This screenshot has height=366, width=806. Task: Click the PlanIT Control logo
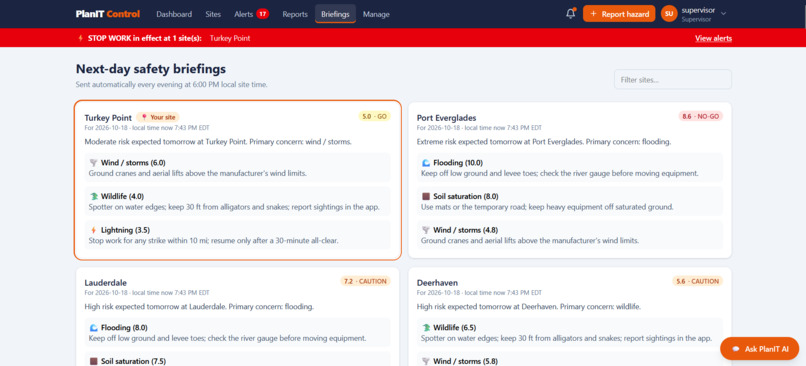tap(108, 14)
